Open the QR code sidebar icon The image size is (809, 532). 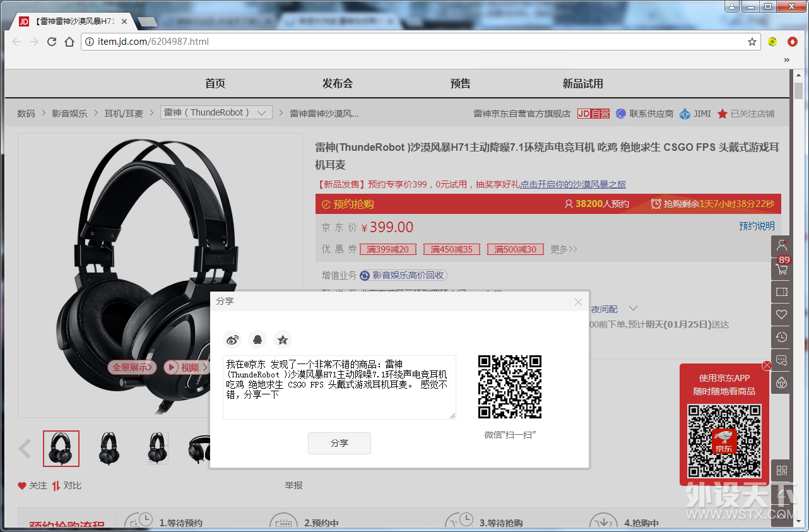[782, 470]
